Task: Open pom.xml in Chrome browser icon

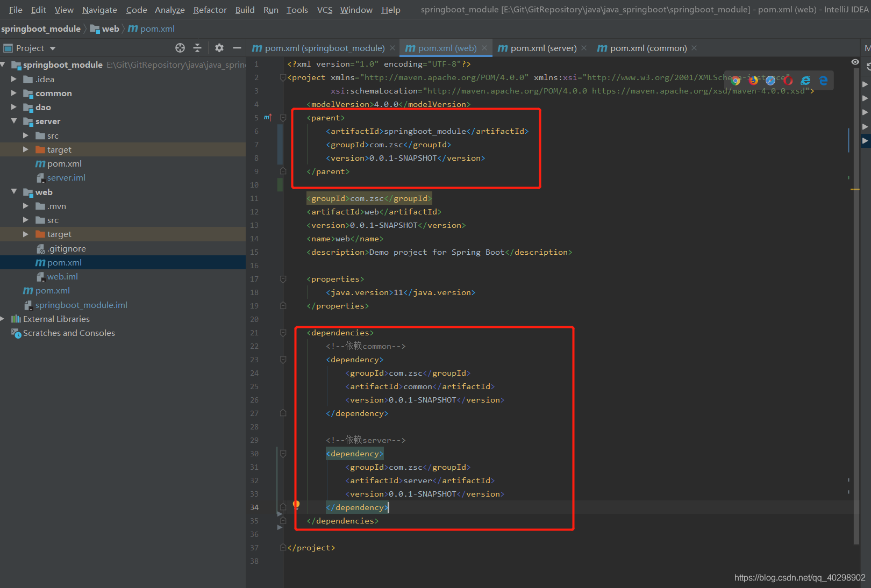Action: (x=736, y=81)
